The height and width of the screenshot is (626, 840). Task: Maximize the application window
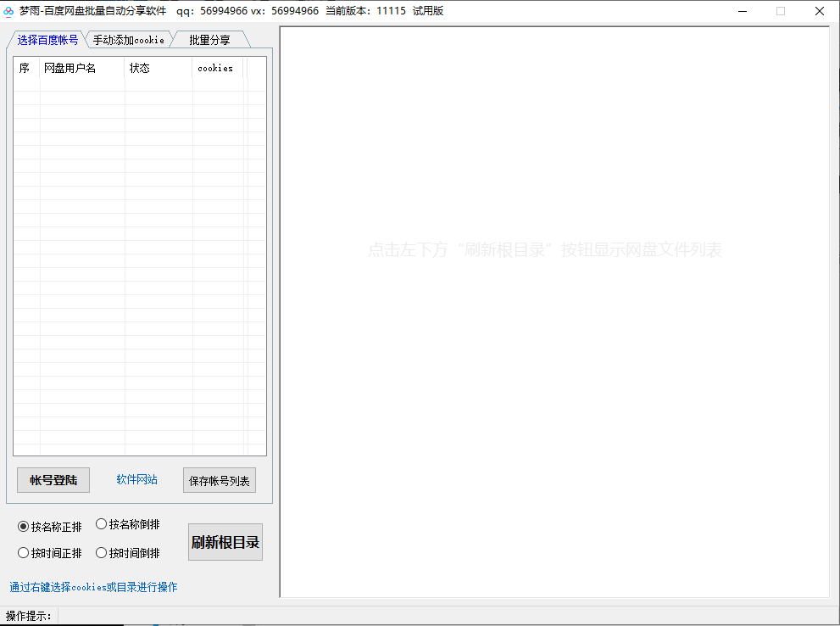[781, 11]
